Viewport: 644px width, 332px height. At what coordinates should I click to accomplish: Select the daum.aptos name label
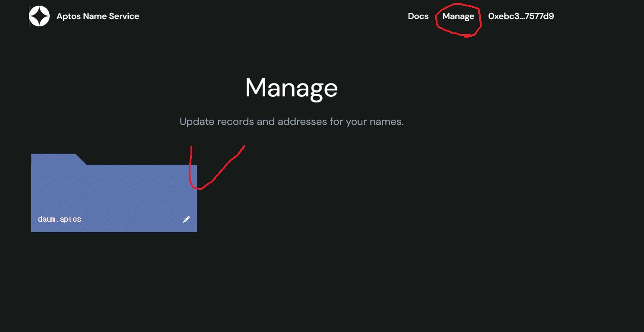coord(60,219)
